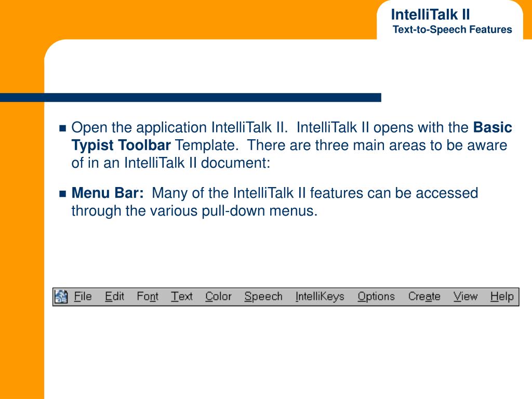This screenshot has width=532, height=399.
Task: Click the text "of in an IntelliTalk II document:"
Action: pyautogui.click(x=170, y=163)
